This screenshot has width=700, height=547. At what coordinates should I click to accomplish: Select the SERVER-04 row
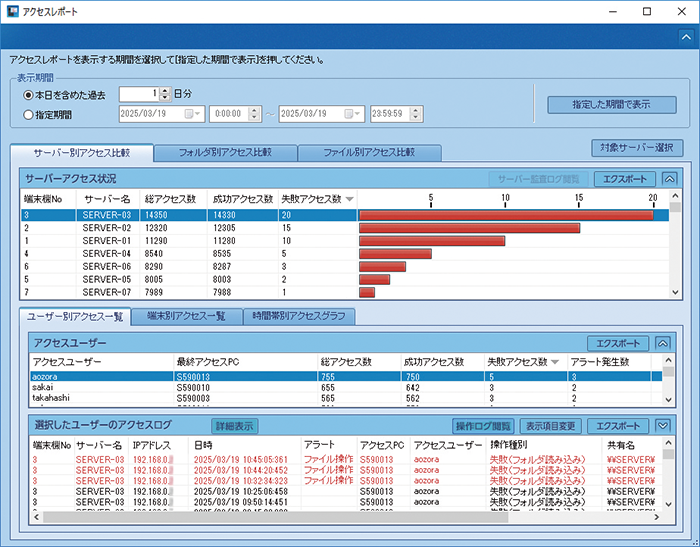point(345,254)
